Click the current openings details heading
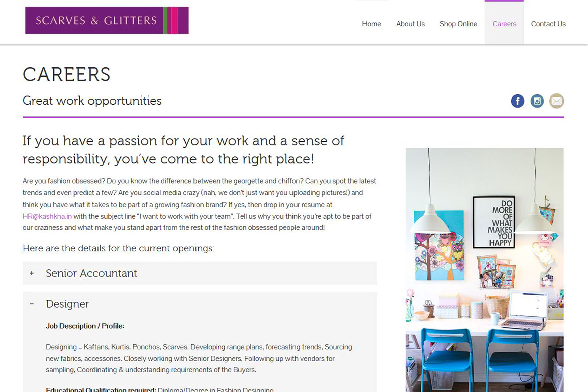Screen dimensions: 588x392 pyautogui.click(x=118, y=248)
